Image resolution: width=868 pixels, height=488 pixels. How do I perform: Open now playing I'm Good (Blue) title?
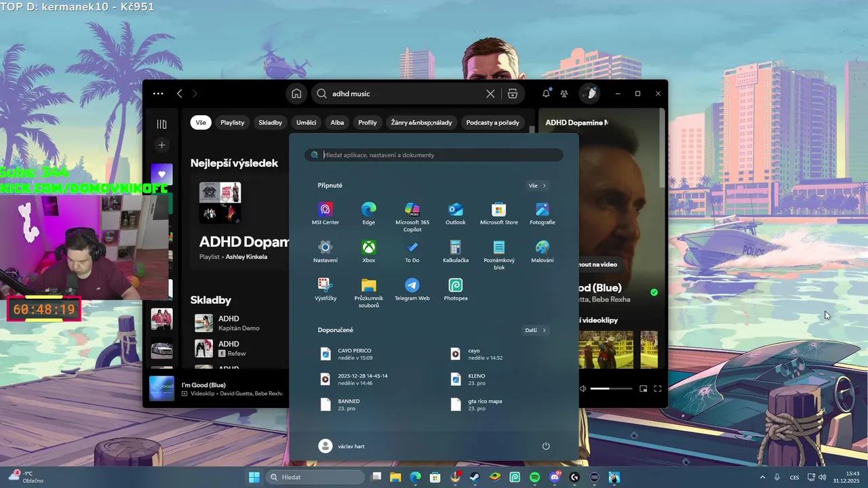pos(203,385)
